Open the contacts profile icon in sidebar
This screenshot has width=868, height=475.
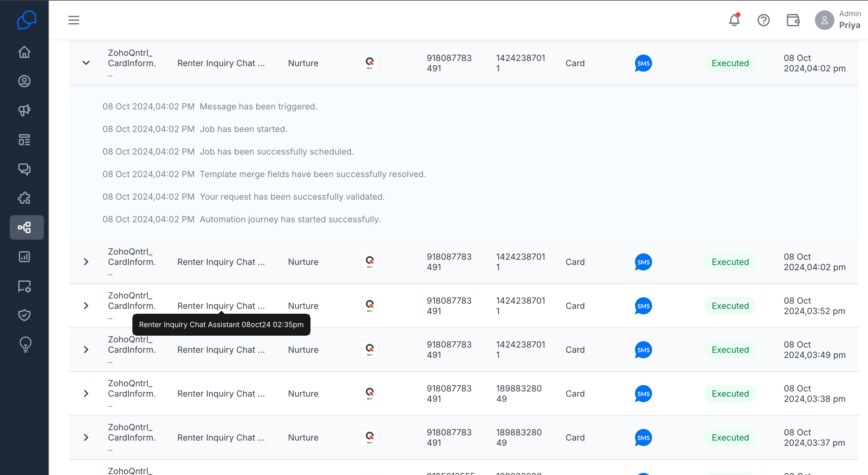[24, 81]
